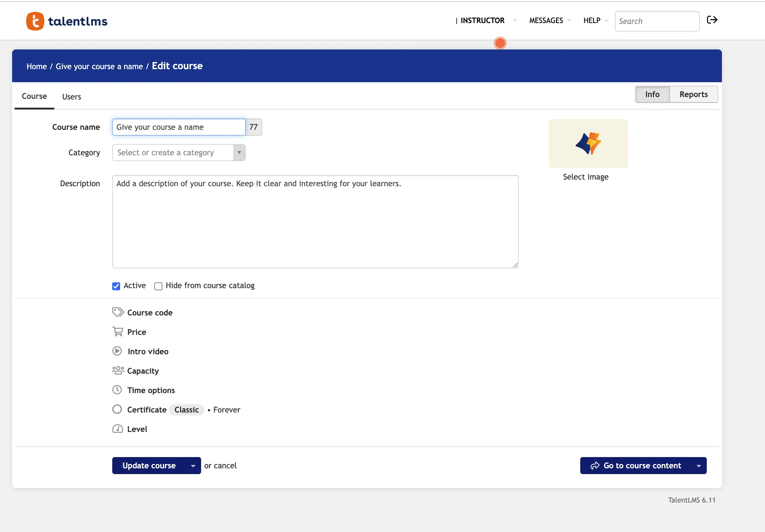Click into the Description text area
Screen dimensions: 765x532
[x=315, y=221]
